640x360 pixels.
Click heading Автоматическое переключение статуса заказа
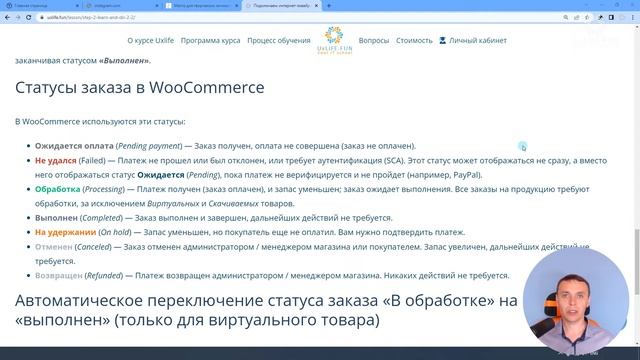point(266,310)
